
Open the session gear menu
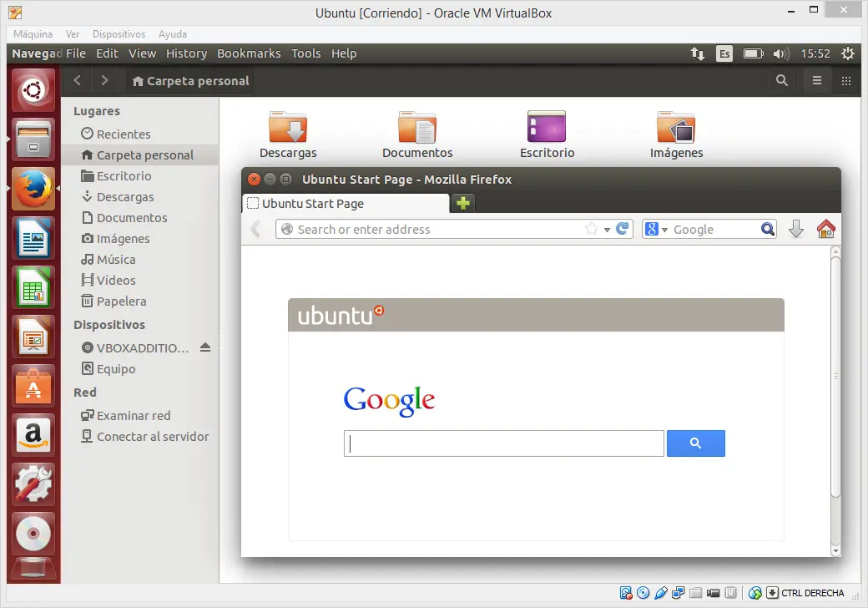(848, 53)
